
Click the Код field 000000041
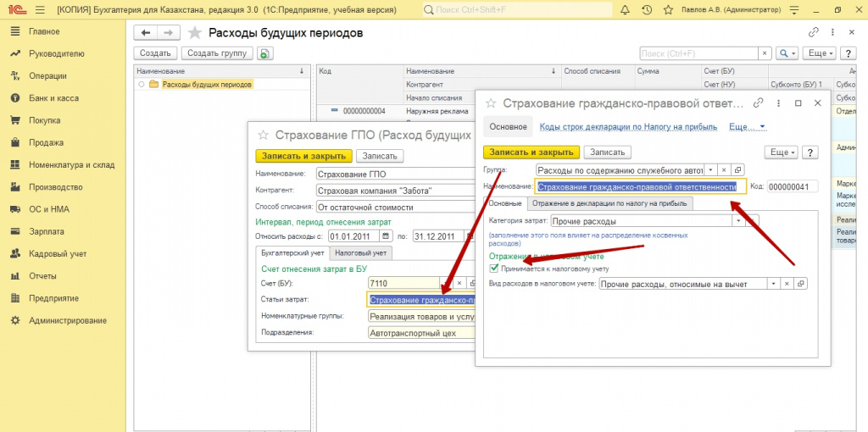(x=793, y=187)
